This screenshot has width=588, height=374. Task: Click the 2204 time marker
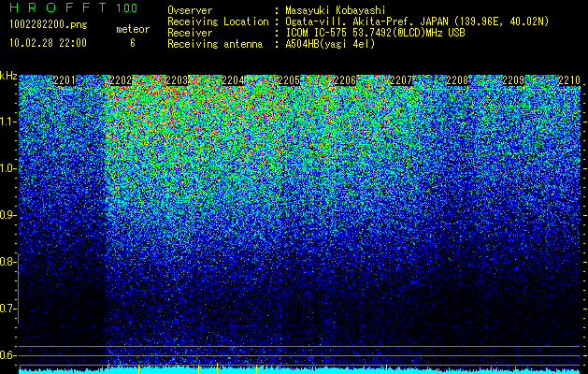233,80
